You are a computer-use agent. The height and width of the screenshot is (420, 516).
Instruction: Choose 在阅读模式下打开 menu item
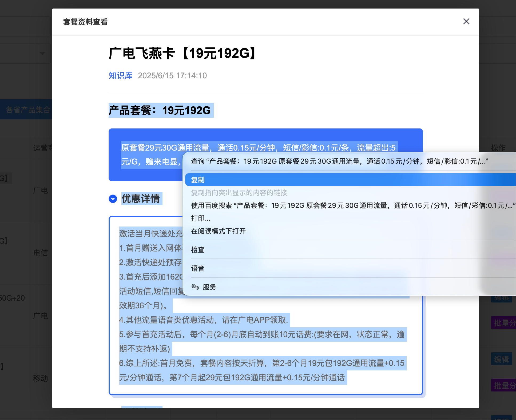pos(350,231)
